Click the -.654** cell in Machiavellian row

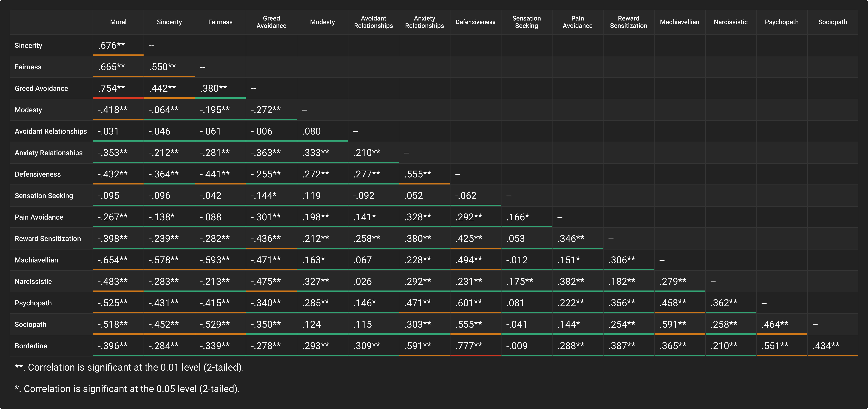(118, 260)
